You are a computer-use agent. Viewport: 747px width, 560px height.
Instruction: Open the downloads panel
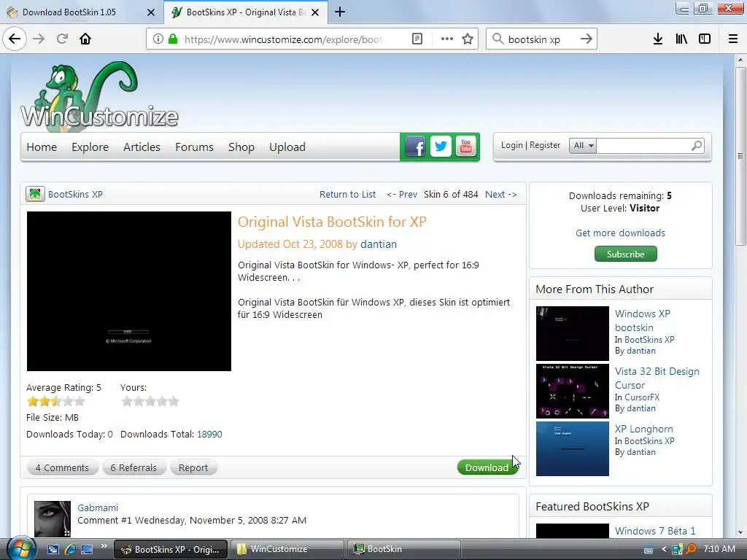point(658,39)
